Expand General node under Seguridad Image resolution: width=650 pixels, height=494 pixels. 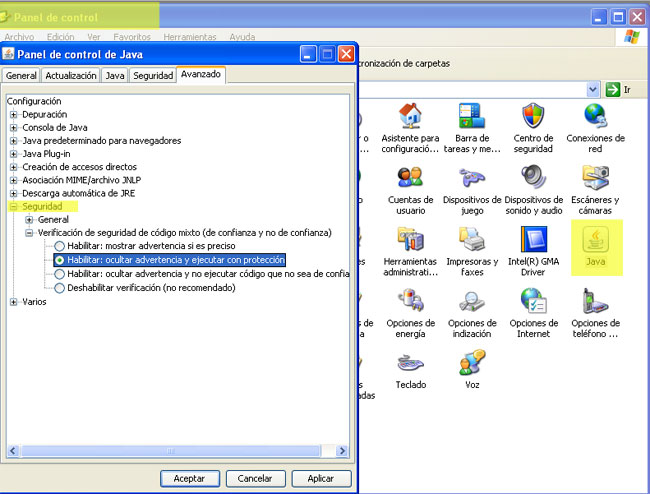pyautogui.click(x=29, y=220)
